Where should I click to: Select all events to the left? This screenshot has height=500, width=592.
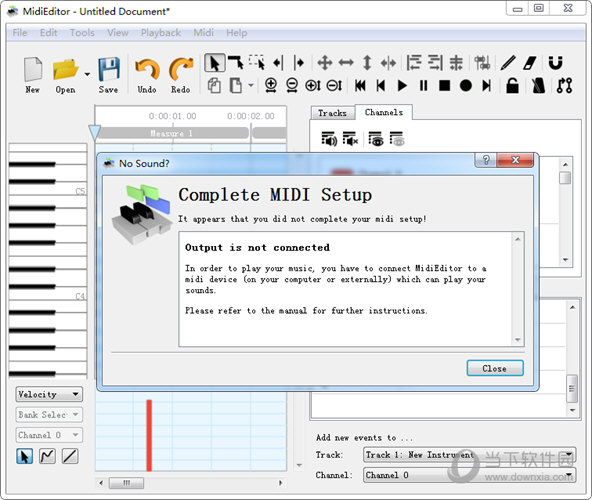279,63
